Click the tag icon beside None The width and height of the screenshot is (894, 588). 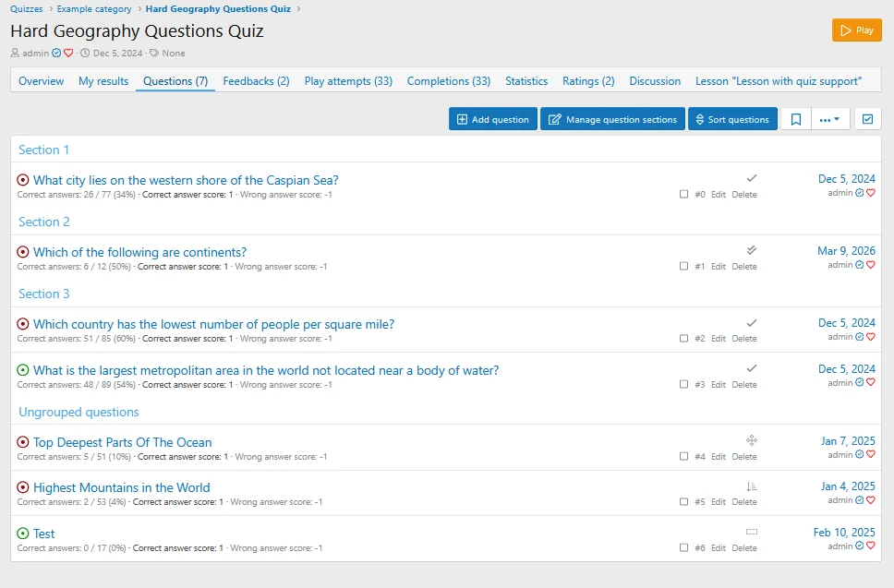click(154, 53)
